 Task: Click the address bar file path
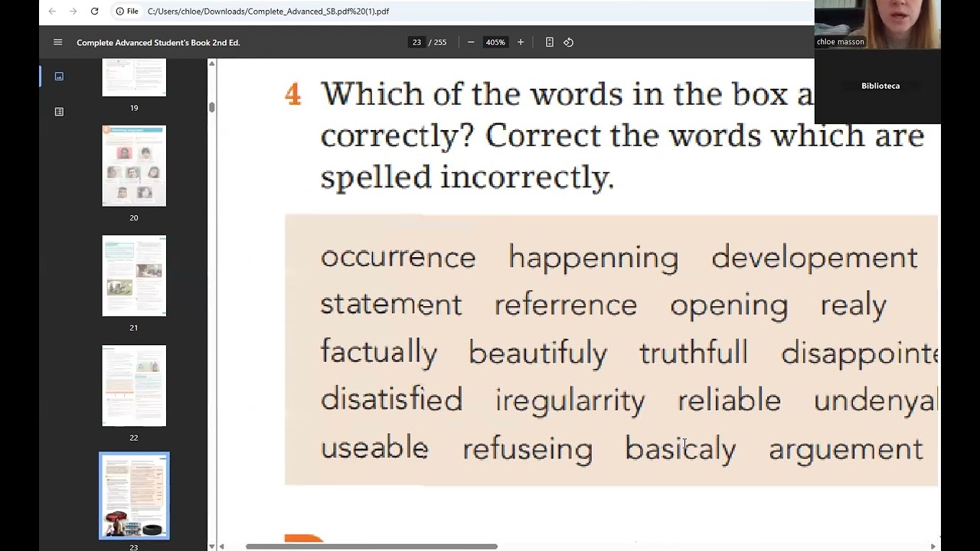268,11
